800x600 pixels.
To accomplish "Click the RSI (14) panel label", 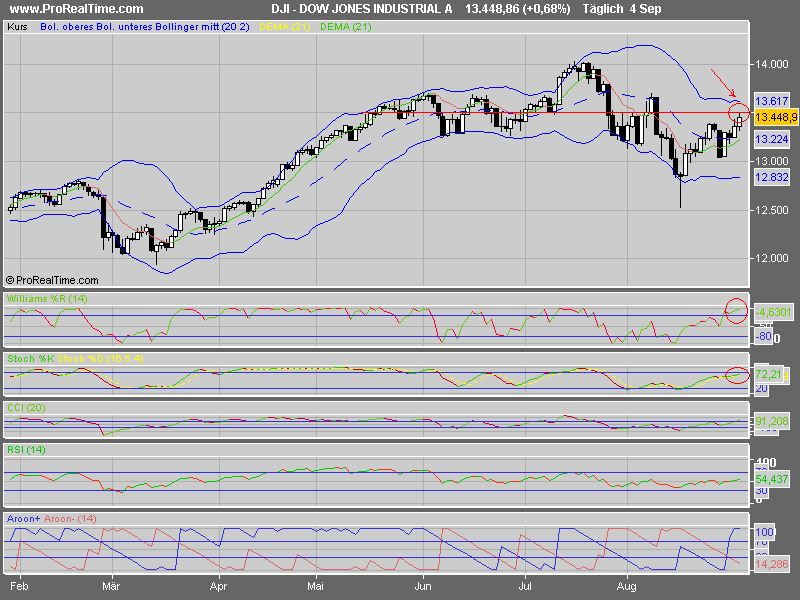I will click(27, 449).
